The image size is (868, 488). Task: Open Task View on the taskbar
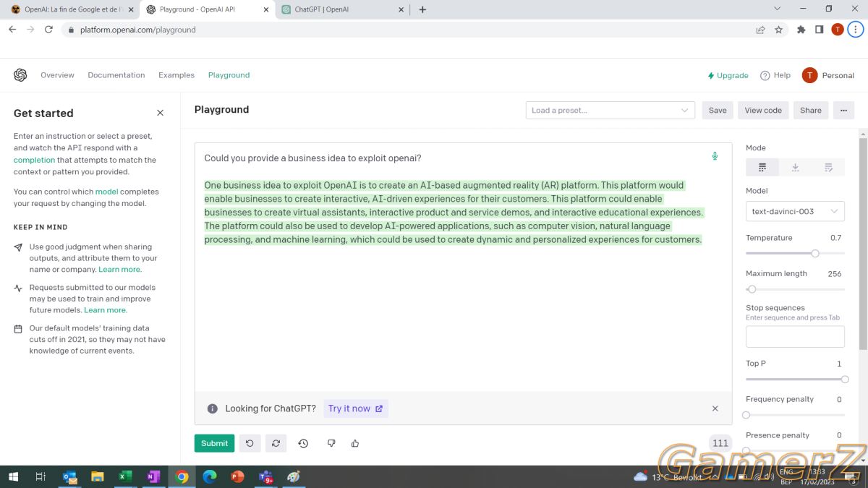click(x=41, y=476)
